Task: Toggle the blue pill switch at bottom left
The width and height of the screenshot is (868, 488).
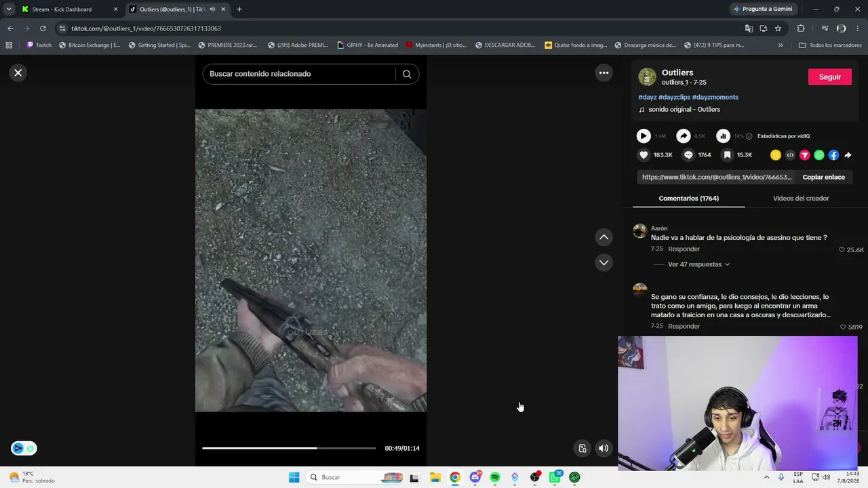Action: [24, 448]
